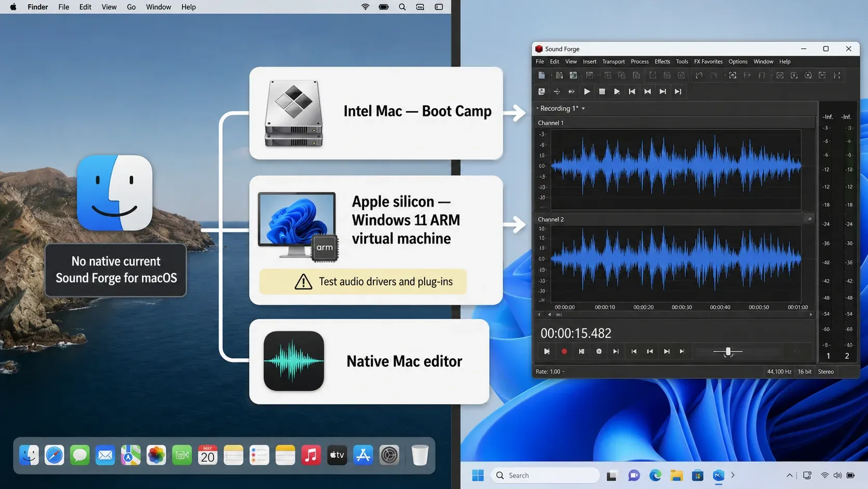This screenshot has width=868, height=489.
Task: Launch Safari from the dock
Action: 55,455
